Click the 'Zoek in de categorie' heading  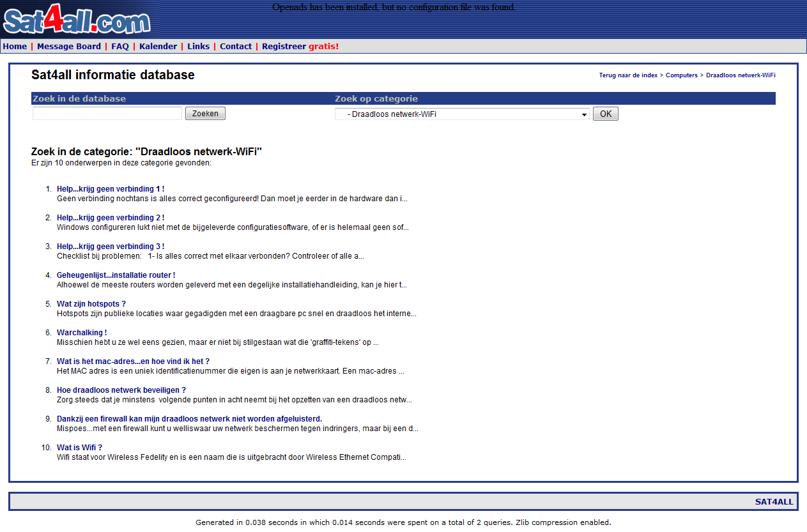147,151
